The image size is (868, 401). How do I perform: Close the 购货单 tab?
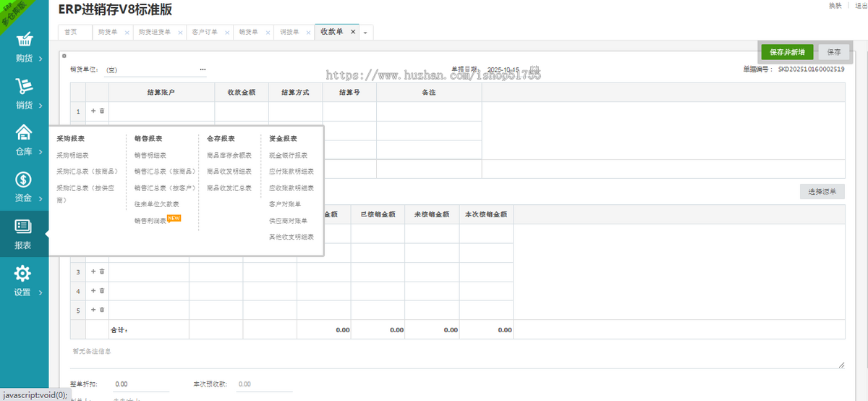point(127,33)
